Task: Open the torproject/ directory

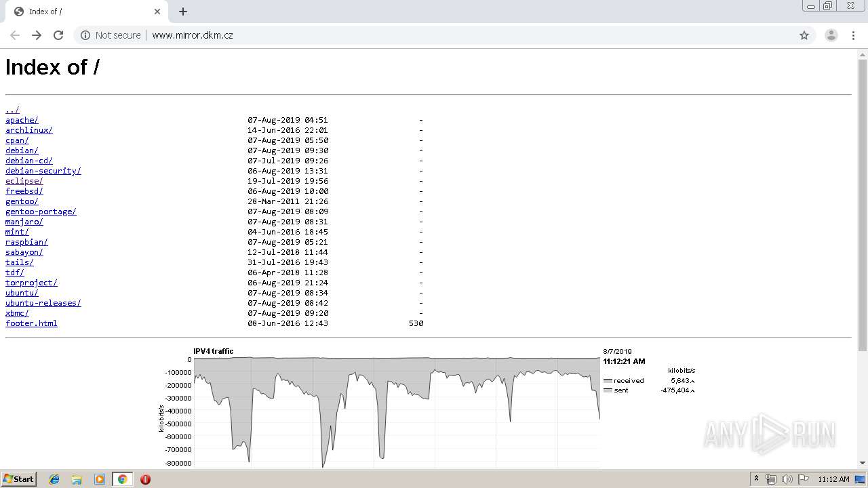Action: [31, 283]
